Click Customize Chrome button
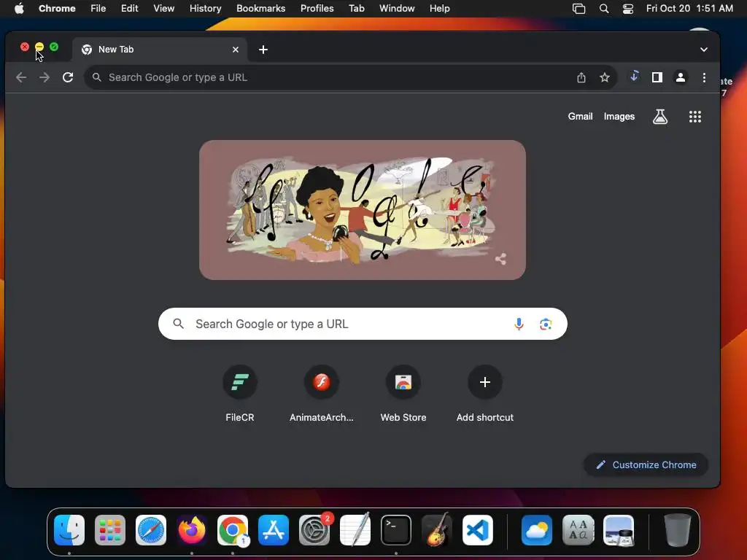 (x=646, y=464)
